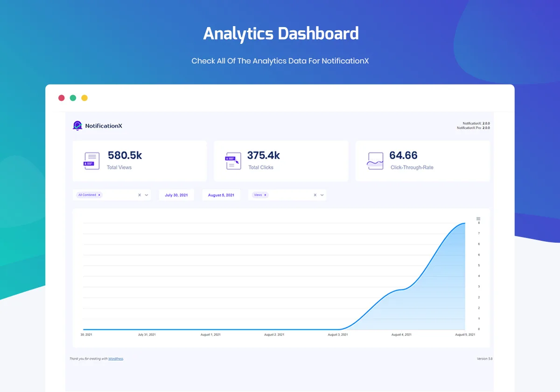Open the July 30, 2021 start date picker
The width and height of the screenshot is (560, 392).
click(x=176, y=195)
